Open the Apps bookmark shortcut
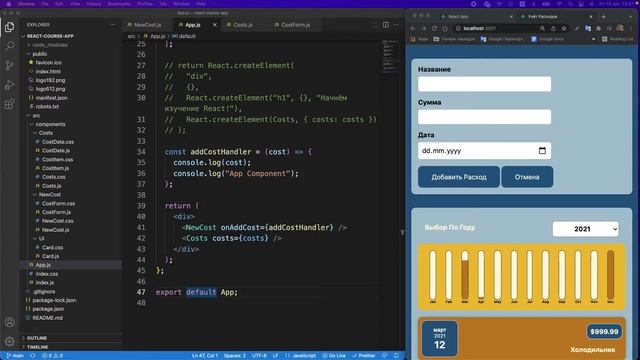 419,39
